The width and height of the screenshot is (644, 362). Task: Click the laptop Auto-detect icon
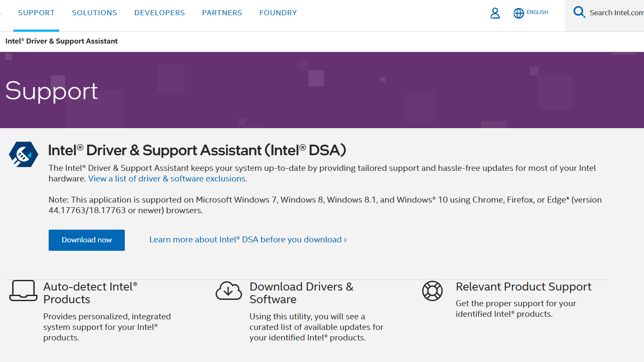point(23,291)
